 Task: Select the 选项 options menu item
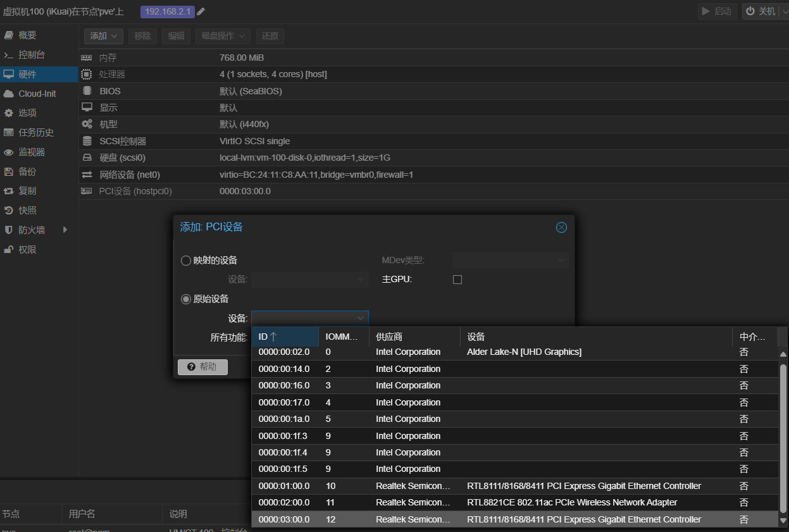coord(27,113)
